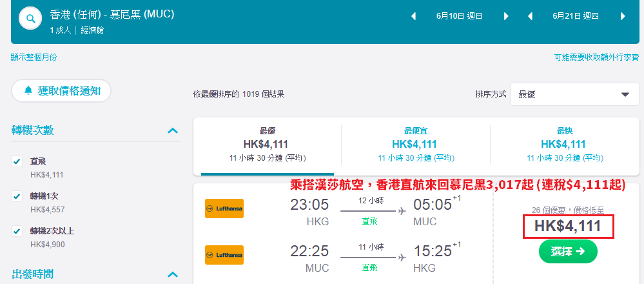Click the green 選擇 button

coord(568,252)
